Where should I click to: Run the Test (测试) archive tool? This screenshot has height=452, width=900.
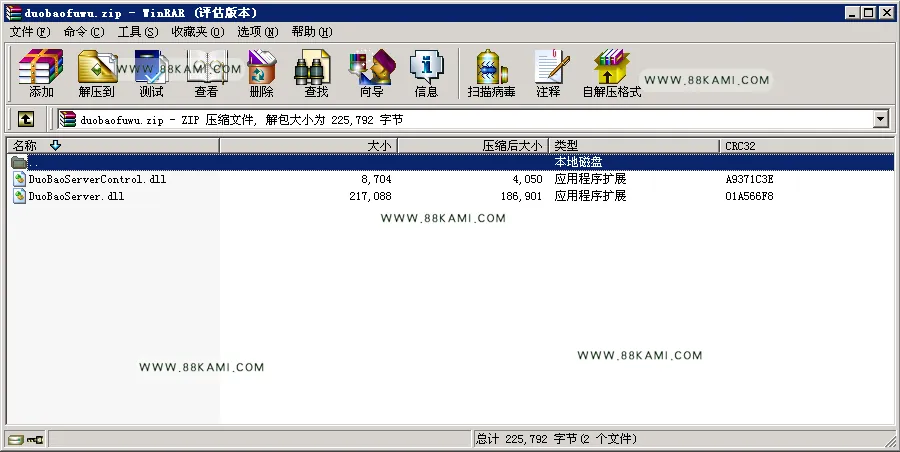pos(151,72)
